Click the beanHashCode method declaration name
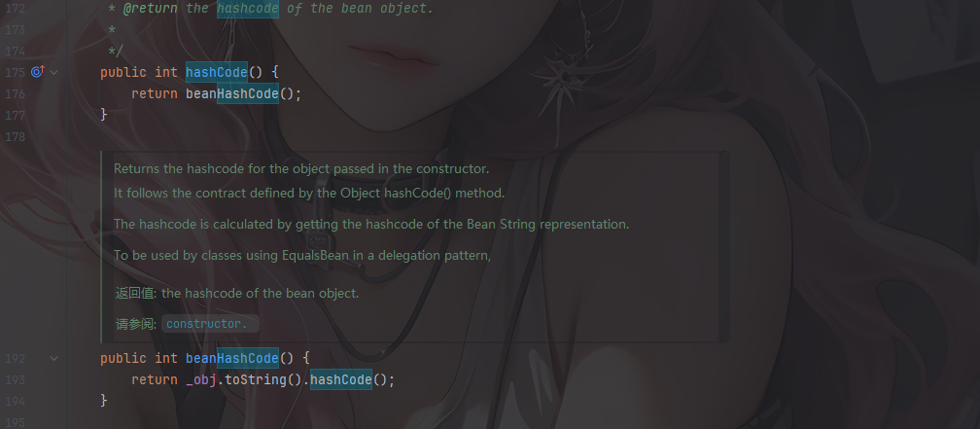 click(x=231, y=358)
